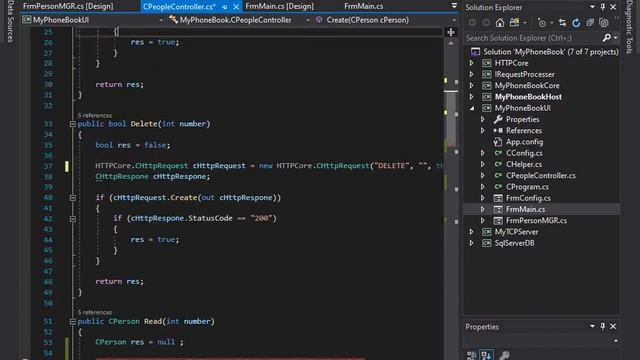
Task: Open the MyPhoneBook.CPeopleController class dropdown
Action: [x=308, y=20]
